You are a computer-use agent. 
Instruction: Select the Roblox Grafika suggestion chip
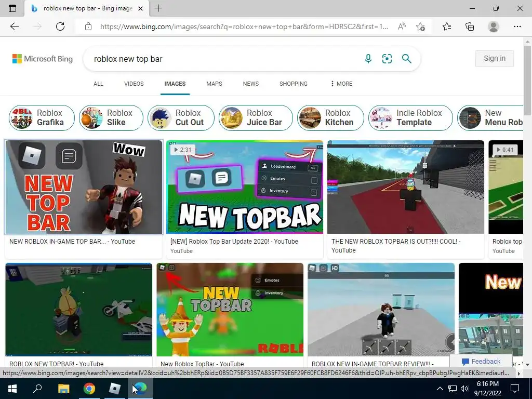pyautogui.click(x=42, y=118)
